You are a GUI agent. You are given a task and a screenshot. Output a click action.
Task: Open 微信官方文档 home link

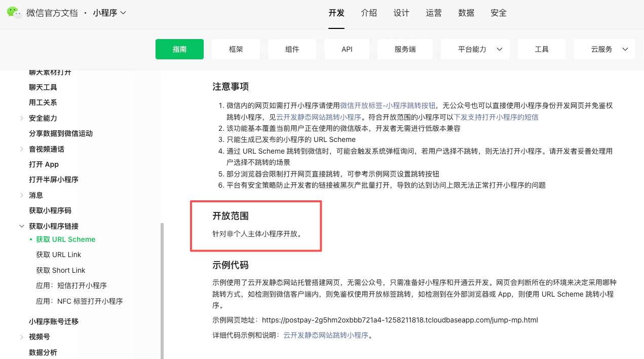click(x=52, y=13)
